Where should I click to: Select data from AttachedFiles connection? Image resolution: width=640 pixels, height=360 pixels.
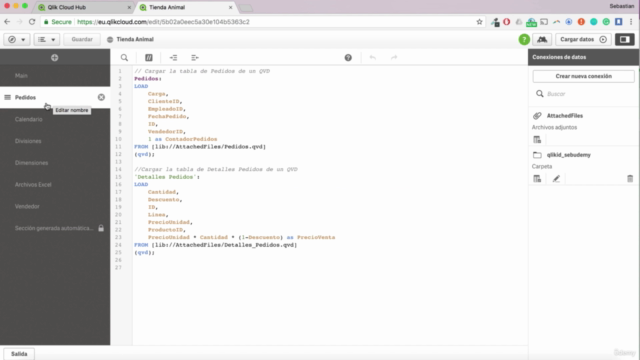537,140
